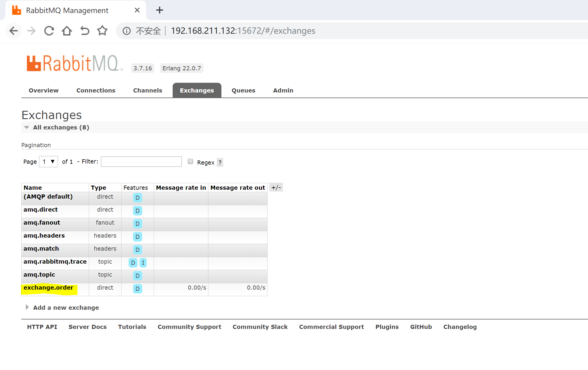Sort by Message rate out header

click(x=238, y=188)
